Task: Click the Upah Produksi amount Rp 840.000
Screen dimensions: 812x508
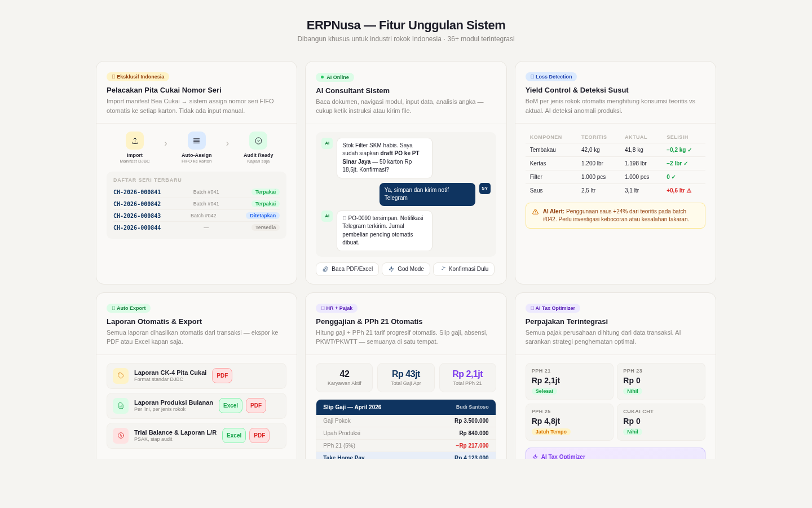Action: click(x=474, y=433)
